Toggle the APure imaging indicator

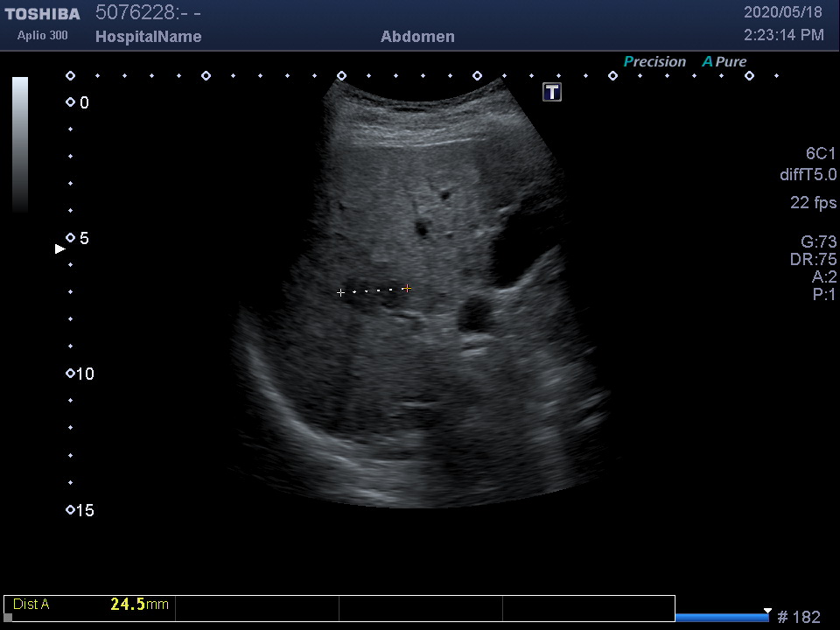pos(724,62)
